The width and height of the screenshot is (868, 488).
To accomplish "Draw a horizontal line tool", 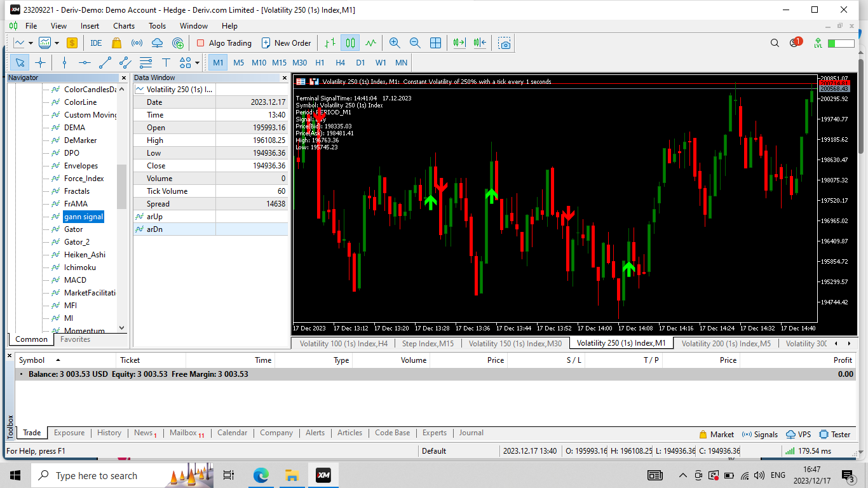I will (85, 62).
